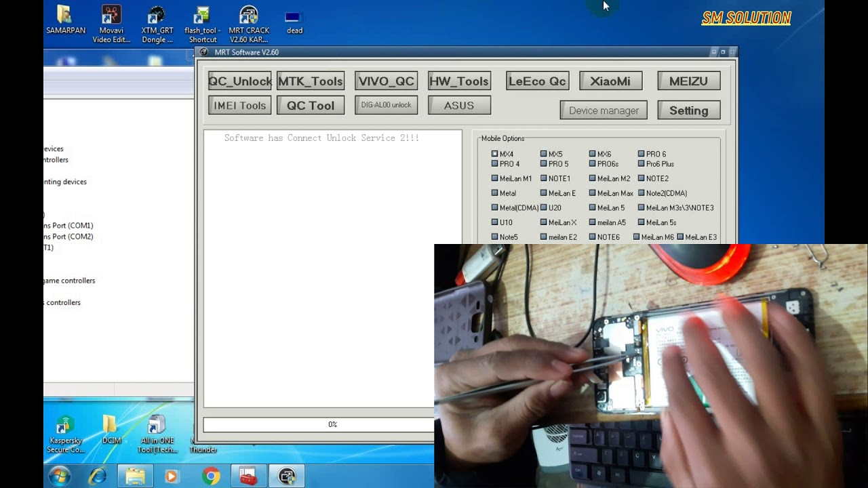Open the SAMARPAN folder on desktop

(65, 20)
